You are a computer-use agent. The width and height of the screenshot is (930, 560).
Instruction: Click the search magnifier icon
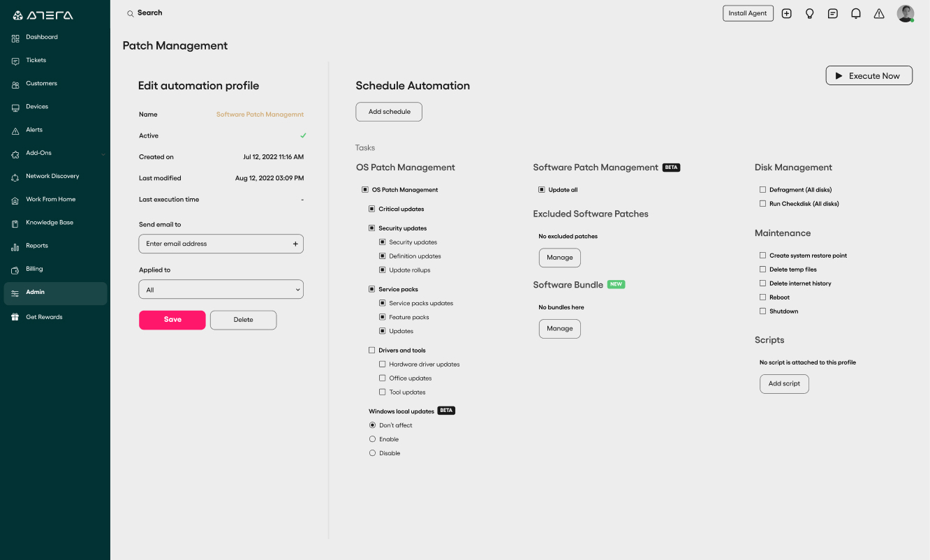(x=131, y=13)
